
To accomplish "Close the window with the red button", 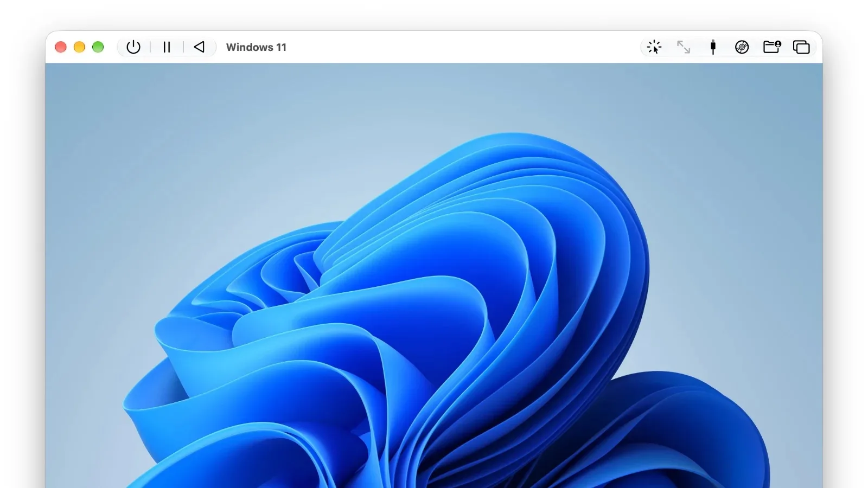I will click(61, 47).
